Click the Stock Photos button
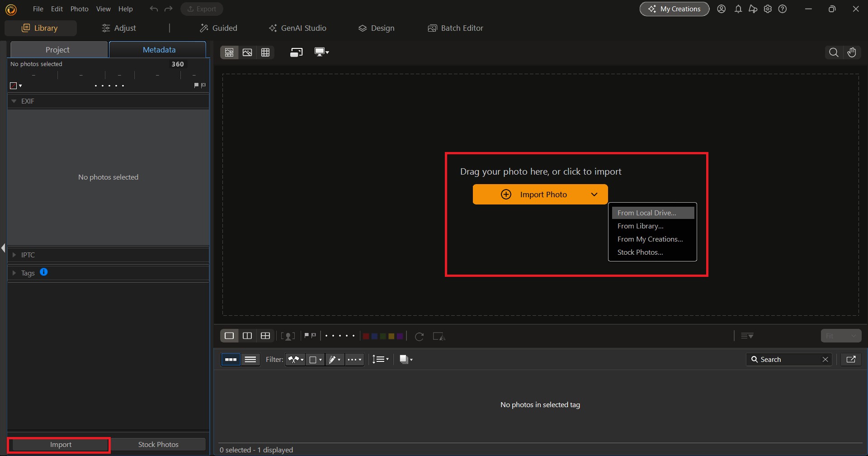Screen dimensions: 868x456 coord(159,444)
